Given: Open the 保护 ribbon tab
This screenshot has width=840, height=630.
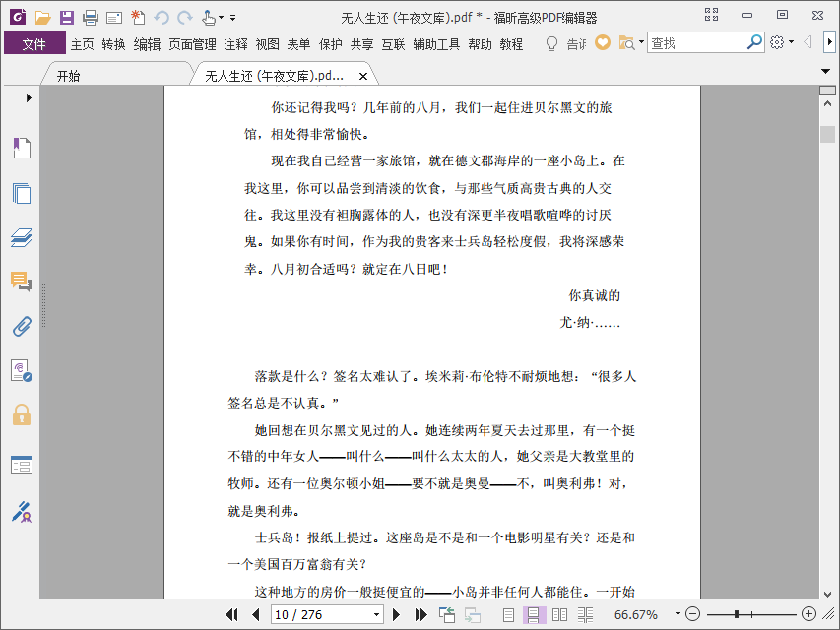Looking at the screenshot, I should (x=331, y=44).
